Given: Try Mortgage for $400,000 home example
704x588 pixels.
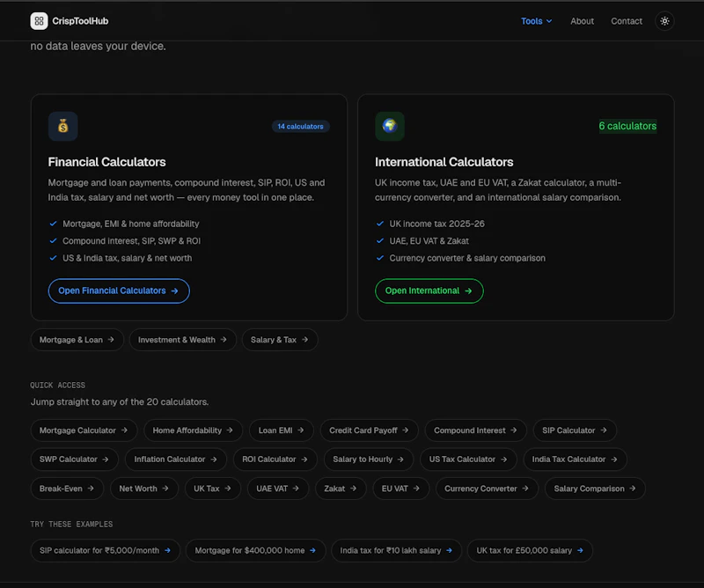Looking at the screenshot, I should click(255, 550).
